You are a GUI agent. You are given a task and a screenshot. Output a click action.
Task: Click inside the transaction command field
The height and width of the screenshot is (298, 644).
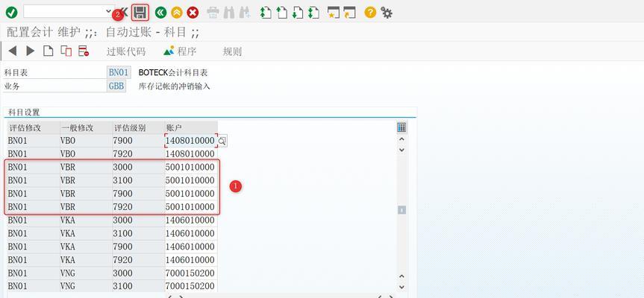64,11
